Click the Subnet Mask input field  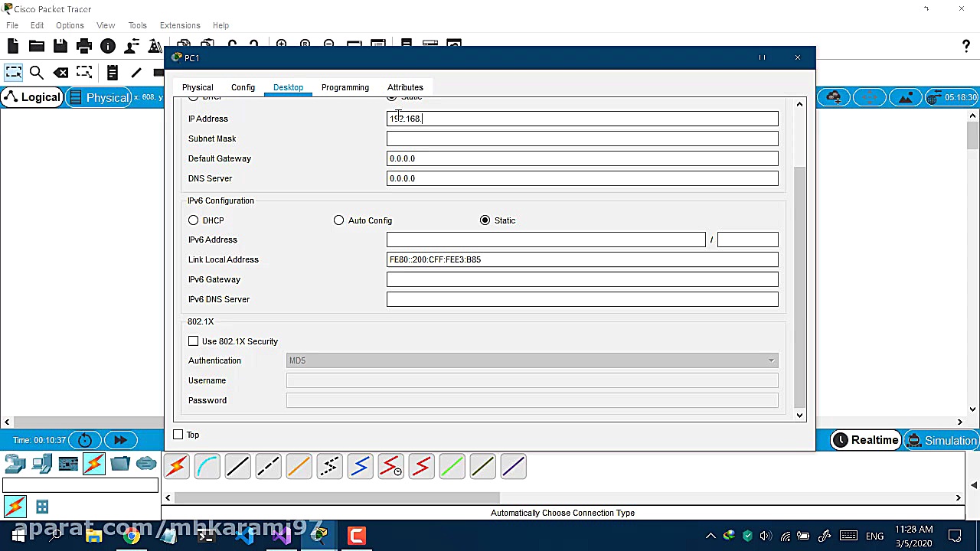tap(582, 139)
